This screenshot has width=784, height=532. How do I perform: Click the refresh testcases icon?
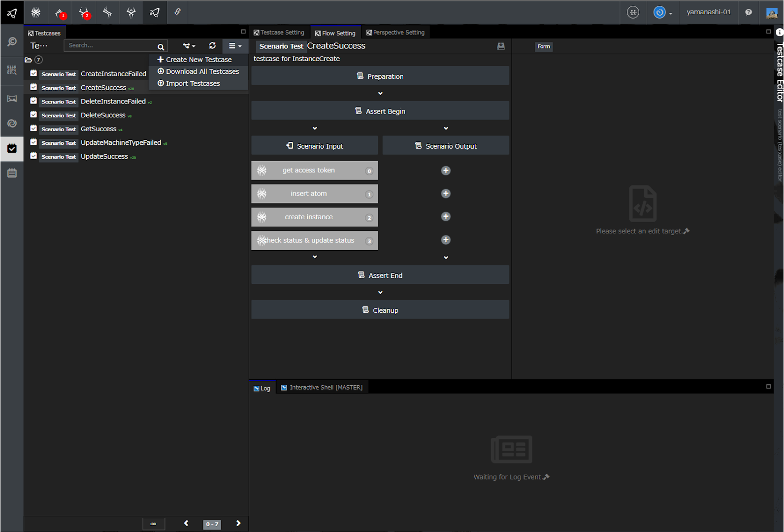click(212, 45)
